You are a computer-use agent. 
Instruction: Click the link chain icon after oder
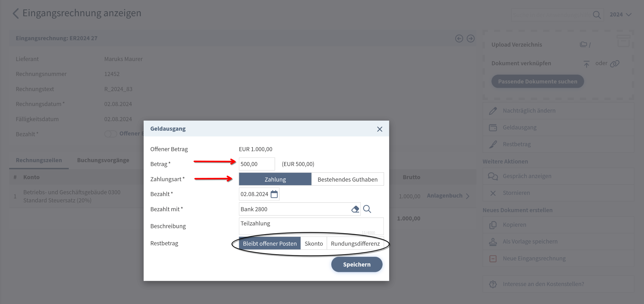[614, 64]
